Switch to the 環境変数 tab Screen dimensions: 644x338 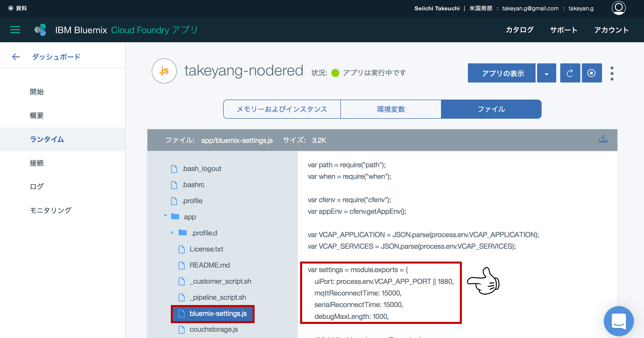coord(390,109)
